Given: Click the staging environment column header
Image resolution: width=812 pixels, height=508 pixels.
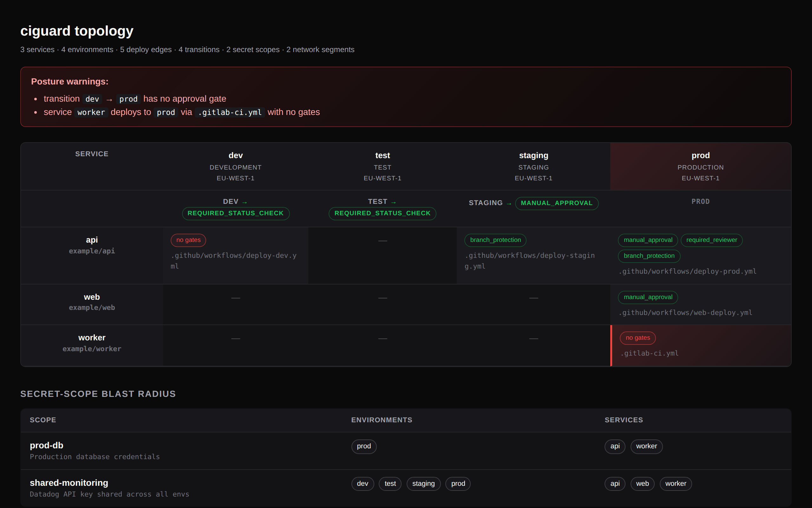Looking at the screenshot, I should (534, 166).
